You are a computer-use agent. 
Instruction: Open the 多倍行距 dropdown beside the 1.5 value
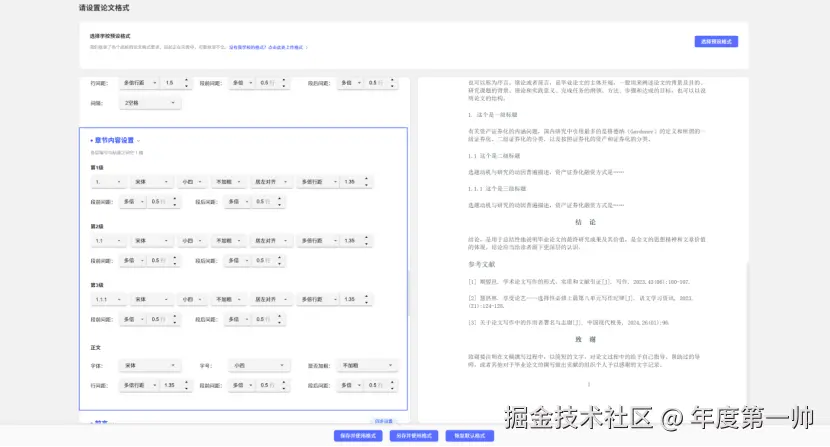point(140,83)
